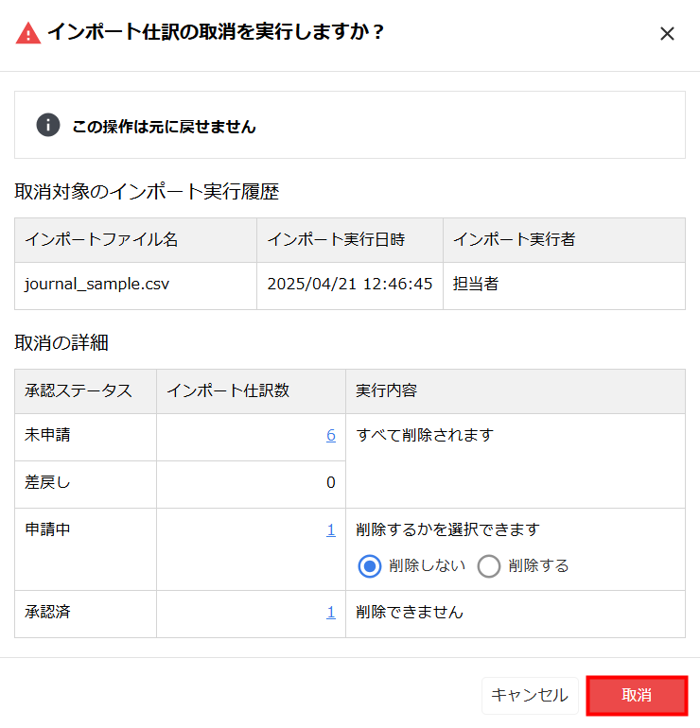Screen dimensions: 700x728
Task: Click the インポート実行者 column header
Action: (x=564, y=240)
